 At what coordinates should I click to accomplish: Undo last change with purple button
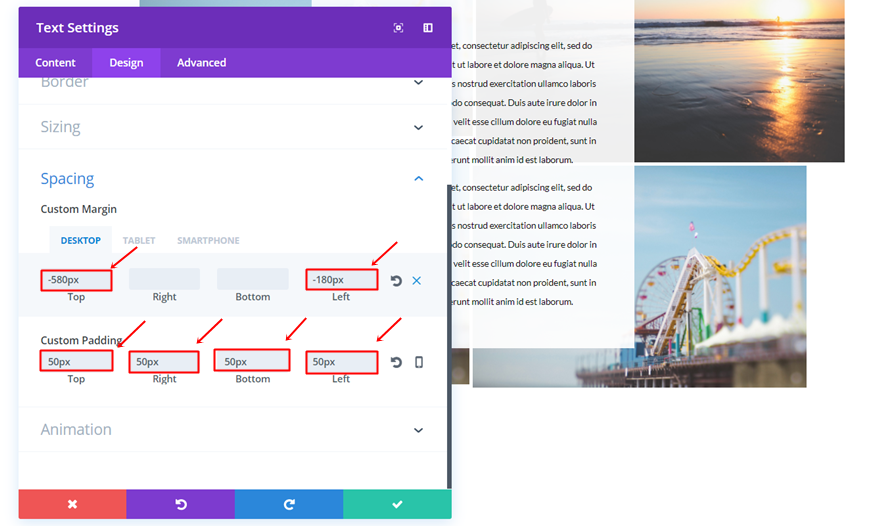(181, 504)
